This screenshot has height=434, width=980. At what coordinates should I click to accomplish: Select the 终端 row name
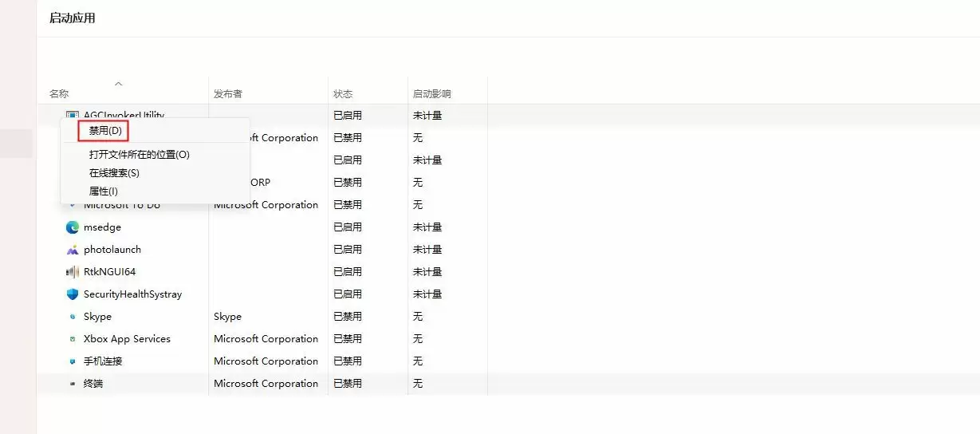coord(93,384)
